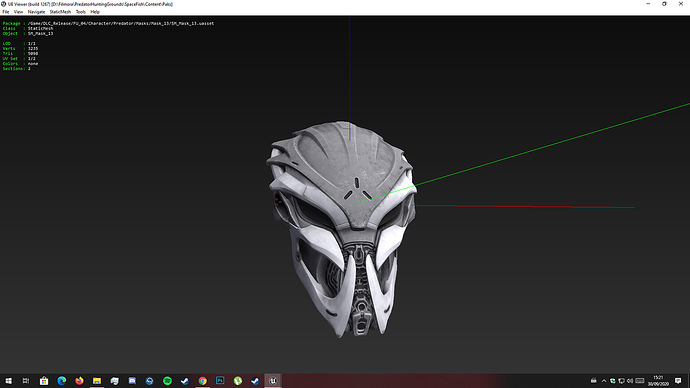Open the second Steam icon beside uTorrent

point(255,381)
